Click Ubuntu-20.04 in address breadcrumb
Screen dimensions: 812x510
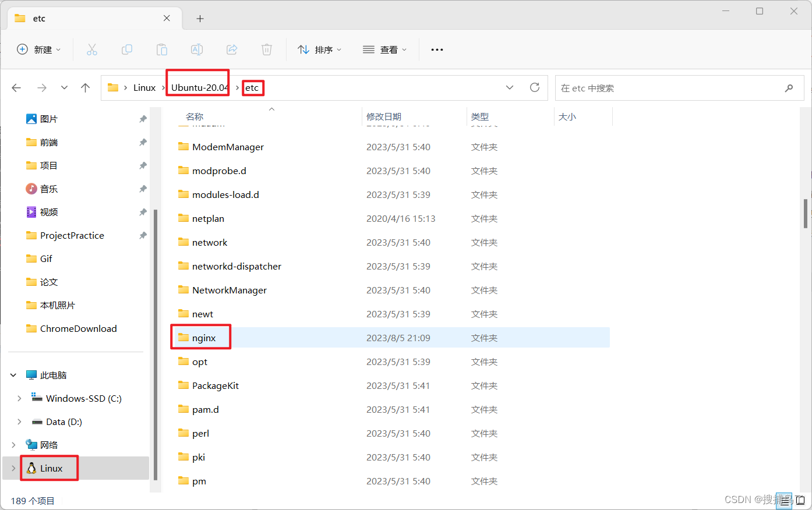point(199,88)
